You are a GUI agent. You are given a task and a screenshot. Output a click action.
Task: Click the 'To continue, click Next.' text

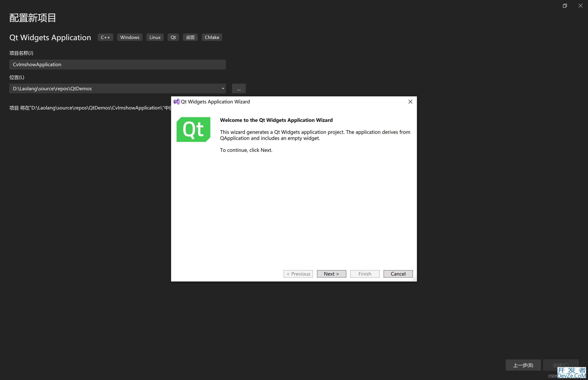[x=246, y=150]
